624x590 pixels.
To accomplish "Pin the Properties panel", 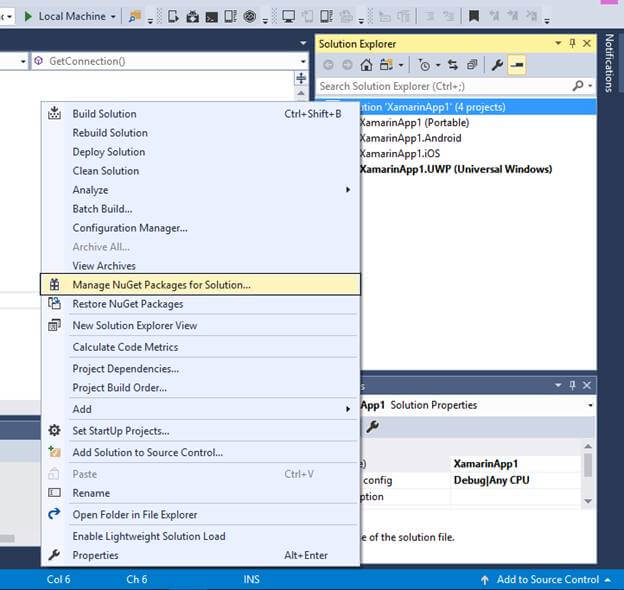I will pos(572,385).
